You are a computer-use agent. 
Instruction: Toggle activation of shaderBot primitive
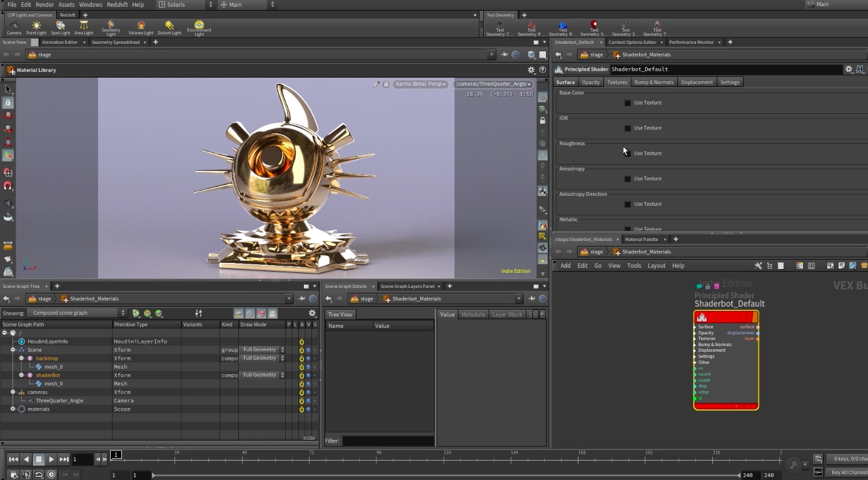(301, 375)
